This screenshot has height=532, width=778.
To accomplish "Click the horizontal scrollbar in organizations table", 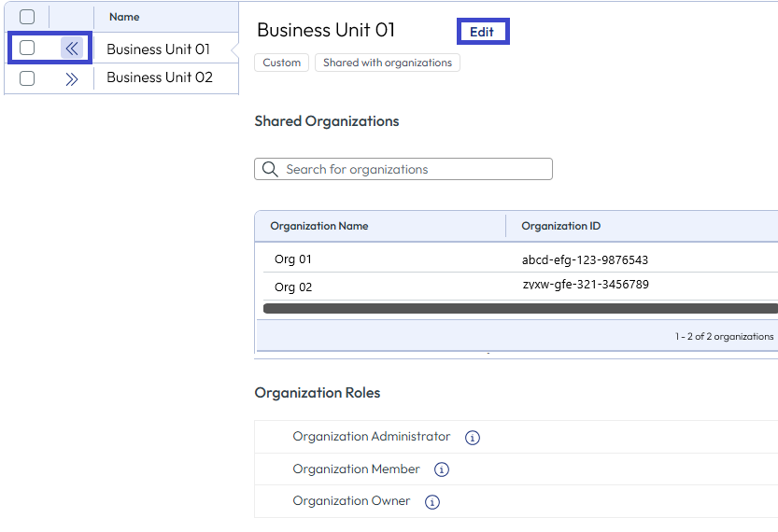I will point(520,308).
